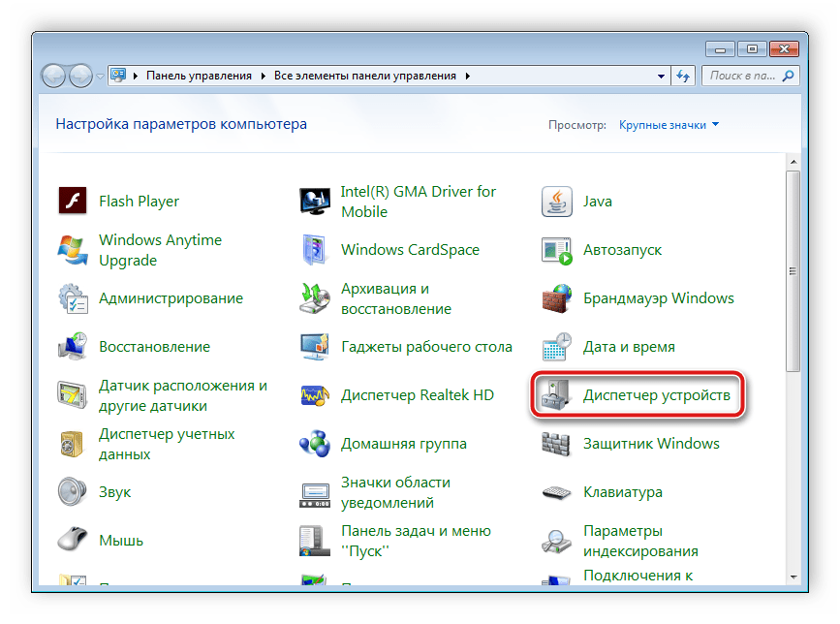Select Панель управления breadcrumb in the address bar

(x=199, y=76)
